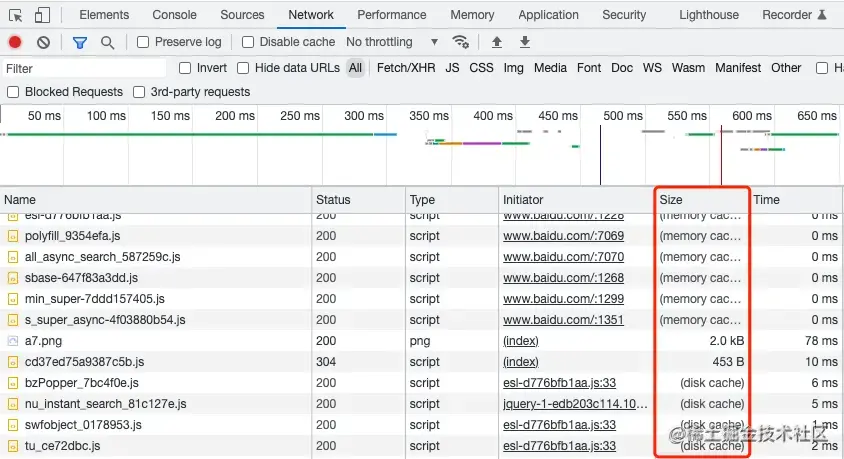Viewport: 844px width, 459px height.
Task: Open initiator link www.baidu.com/:7069
Action: (x=563, y=236)
